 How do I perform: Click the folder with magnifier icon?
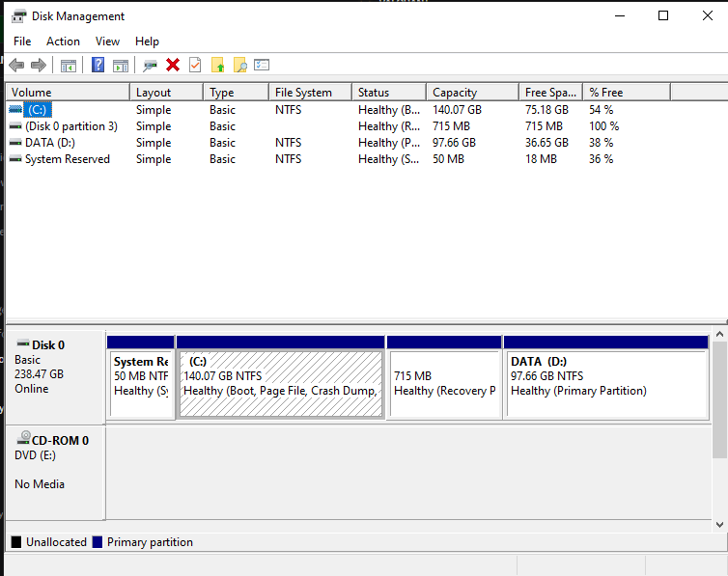pyautogui.click(x=239, y=65)
